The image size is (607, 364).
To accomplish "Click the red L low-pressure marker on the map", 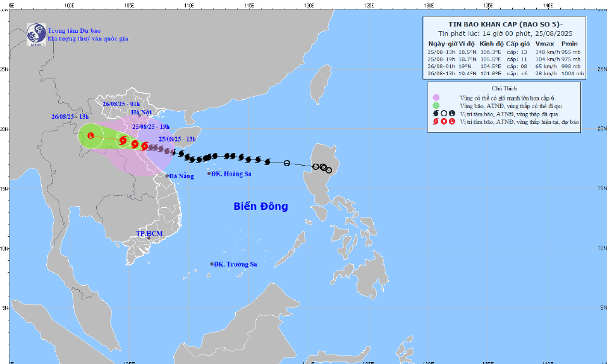I will [x=90, y=135].
